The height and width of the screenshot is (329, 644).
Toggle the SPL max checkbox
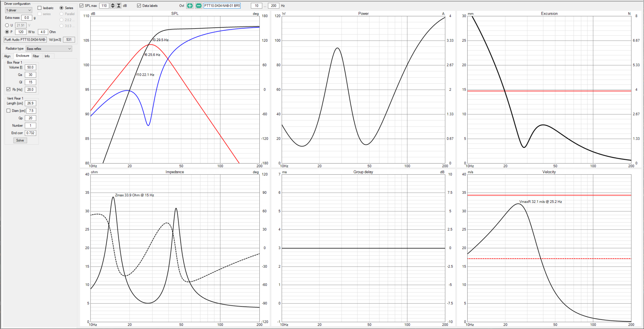(x=81, y=6)
